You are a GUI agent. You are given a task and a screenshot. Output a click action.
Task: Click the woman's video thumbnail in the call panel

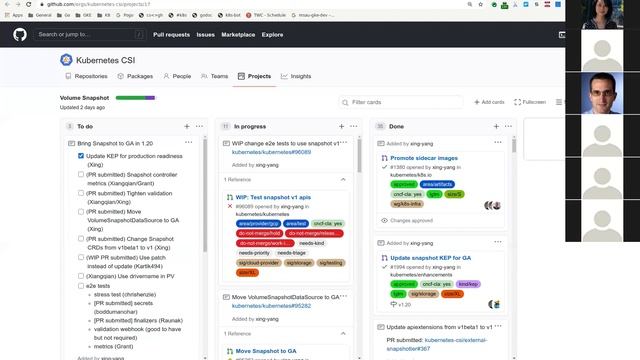(x=602, y=14)
